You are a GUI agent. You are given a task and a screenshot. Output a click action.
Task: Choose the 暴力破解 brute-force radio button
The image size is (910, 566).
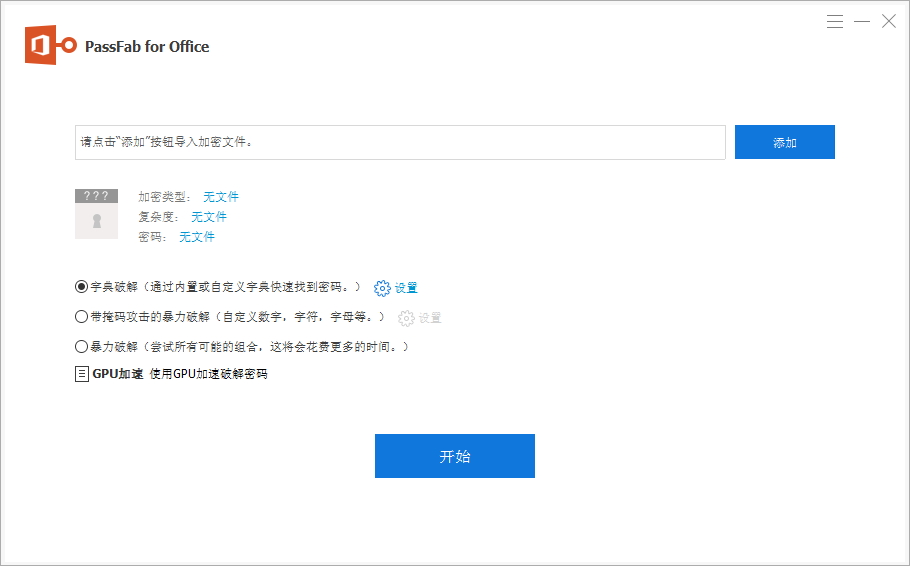pos(82,347)
